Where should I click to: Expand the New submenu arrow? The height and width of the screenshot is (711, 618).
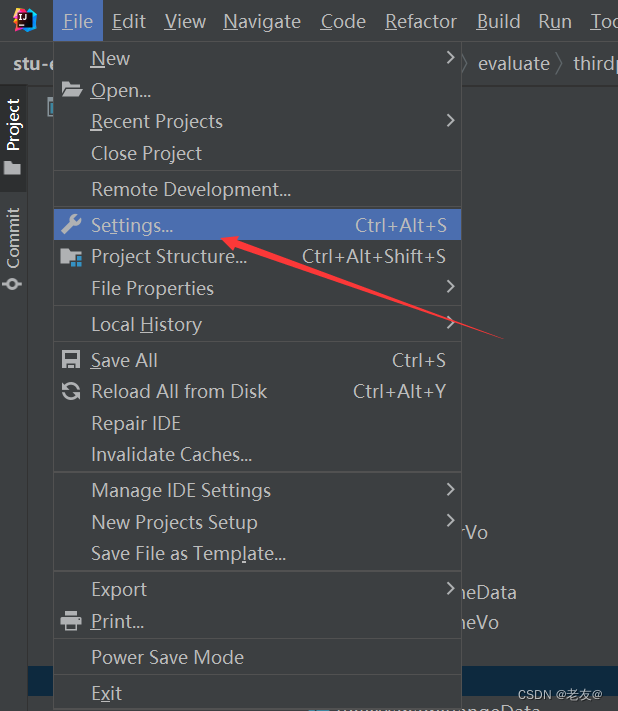(450, 58)
